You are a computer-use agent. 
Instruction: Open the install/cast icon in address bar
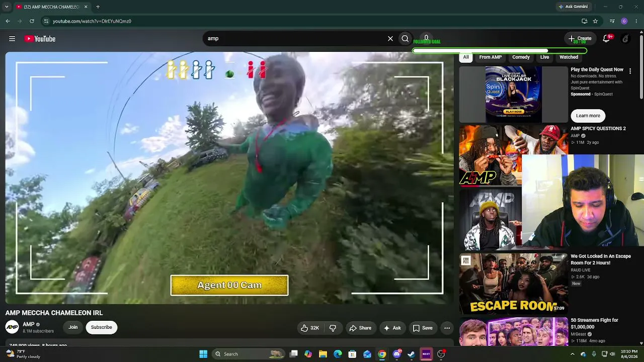(584, 21)
